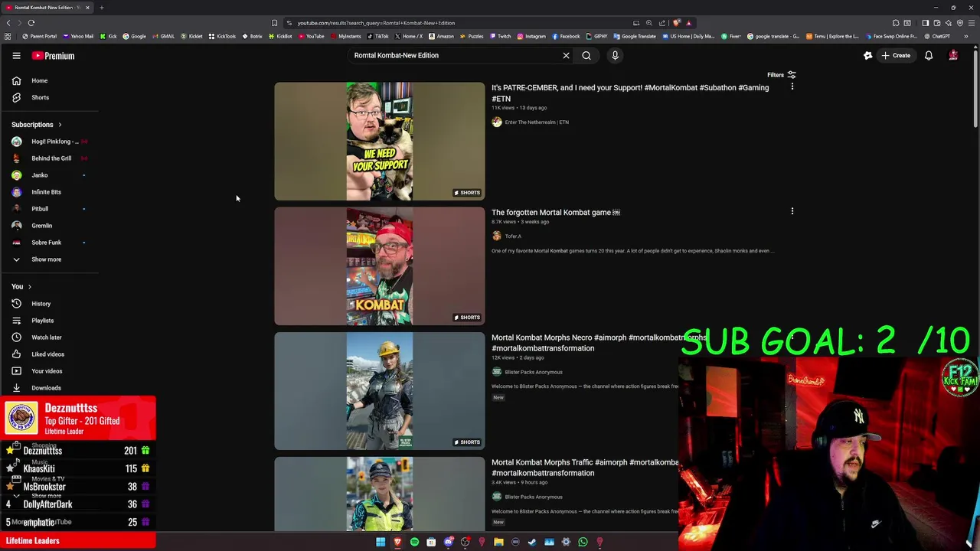
Task: Click Mortal Kombat Morphs Traffic title
Action: pos(586,468)
